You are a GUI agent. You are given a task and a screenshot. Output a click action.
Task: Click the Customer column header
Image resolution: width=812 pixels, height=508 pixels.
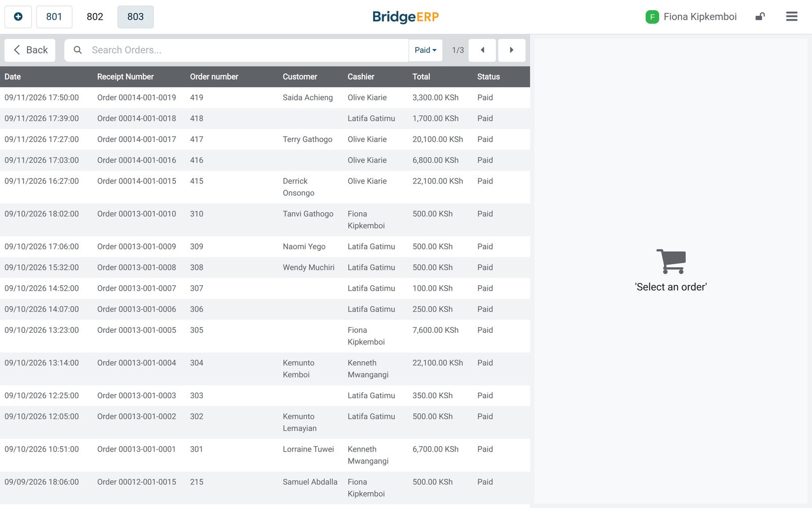click(300, 77)
